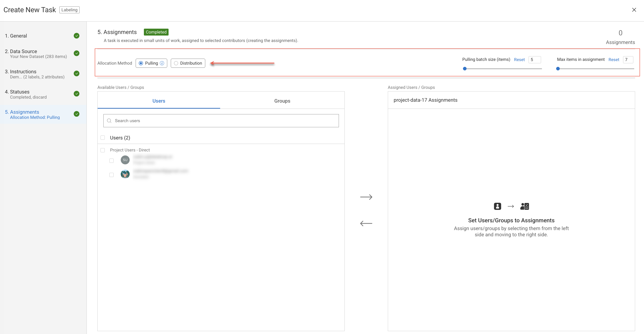Click the green check next to Data Source
Viewport: 644px width, 334px height.
click(x=76, y=53)
